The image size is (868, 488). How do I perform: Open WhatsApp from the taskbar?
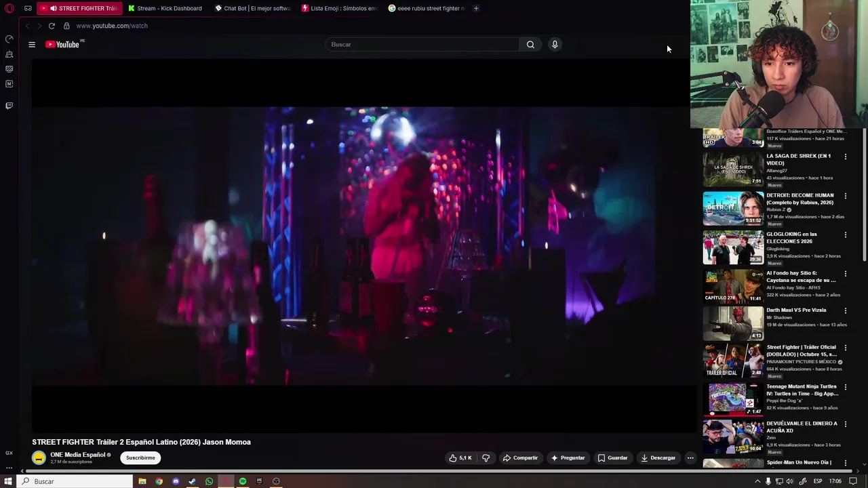pyautogui.click(x=209, y=481)
